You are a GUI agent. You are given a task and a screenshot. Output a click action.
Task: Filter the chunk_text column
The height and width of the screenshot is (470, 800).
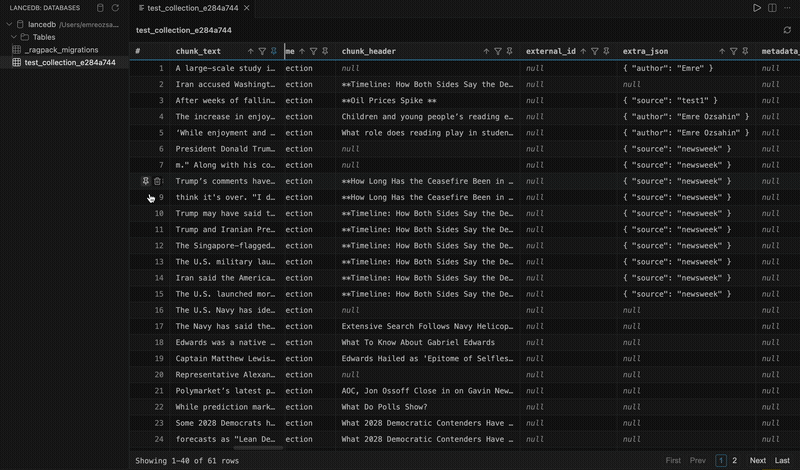point(262,51)
